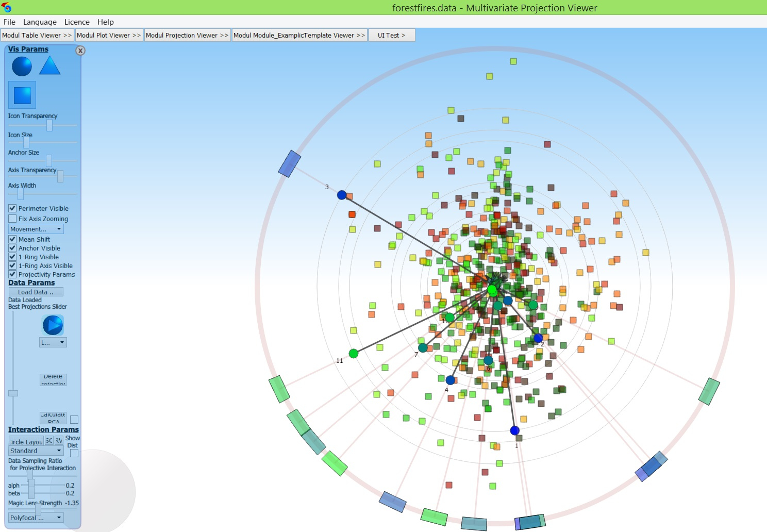Viewport: 767px width, 532px height.
Task: Select the sphere icon shape
Action: pos(22,66)
